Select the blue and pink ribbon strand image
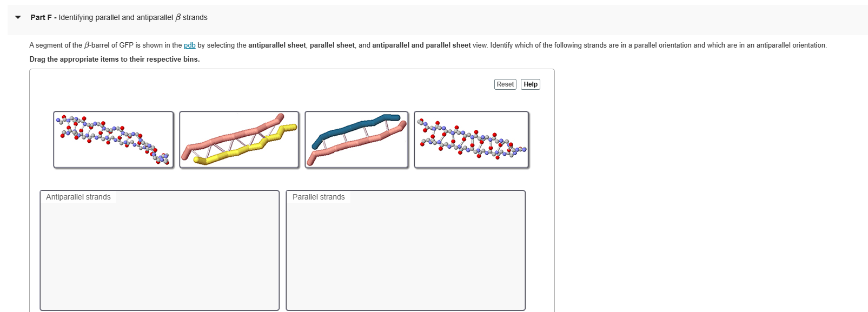This screenshot has height=312, width=868. 356,140
